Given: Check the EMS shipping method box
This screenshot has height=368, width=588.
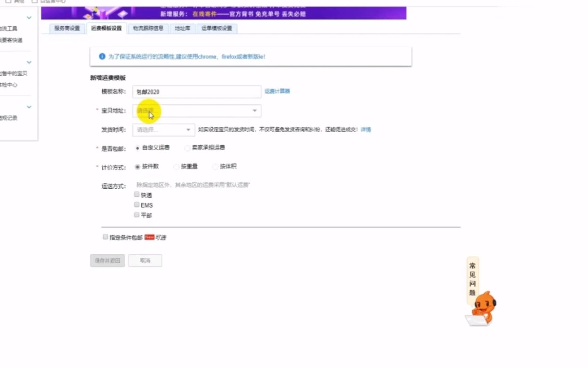Looking at the screenshot, I should [x=137, y=204].
